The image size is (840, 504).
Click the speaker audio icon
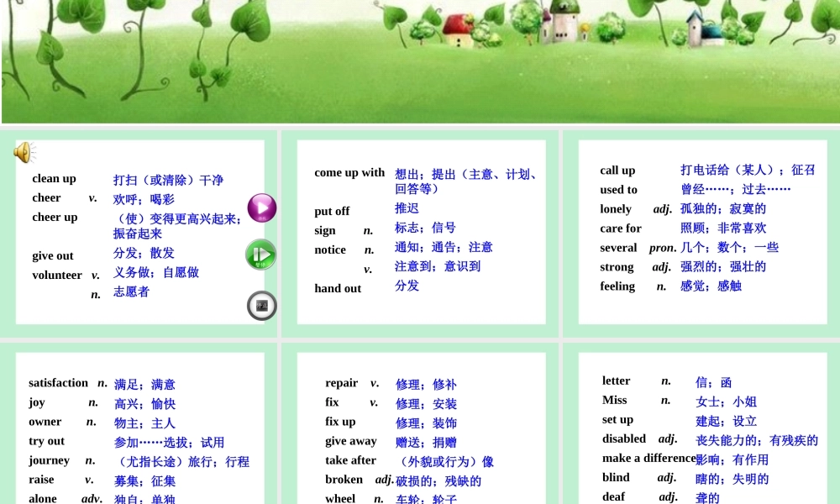(24, 153)
